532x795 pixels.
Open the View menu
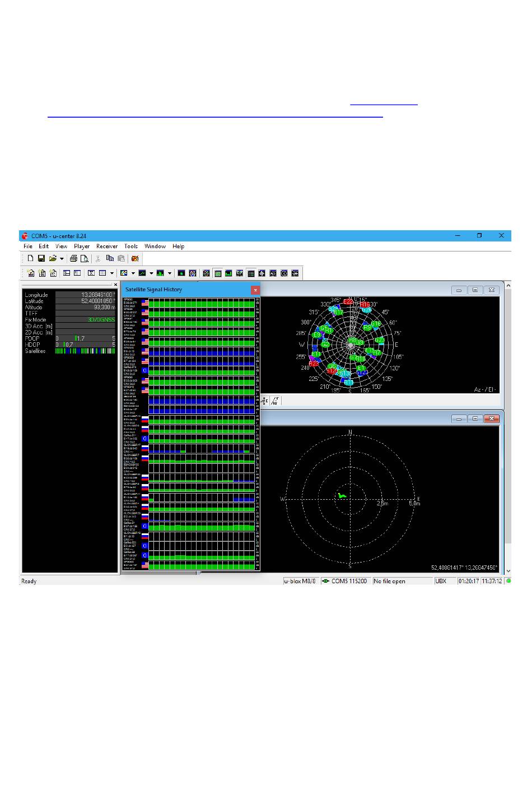[62, 247]
